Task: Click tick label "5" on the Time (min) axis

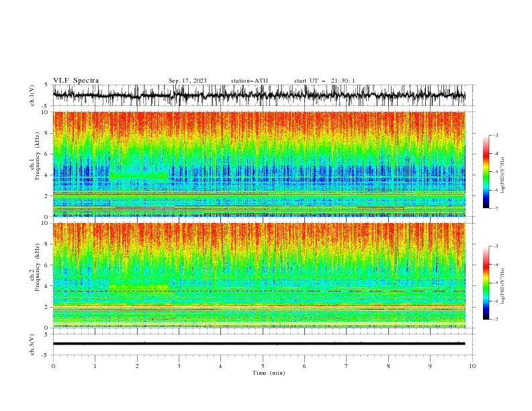Action: (263, 366)
